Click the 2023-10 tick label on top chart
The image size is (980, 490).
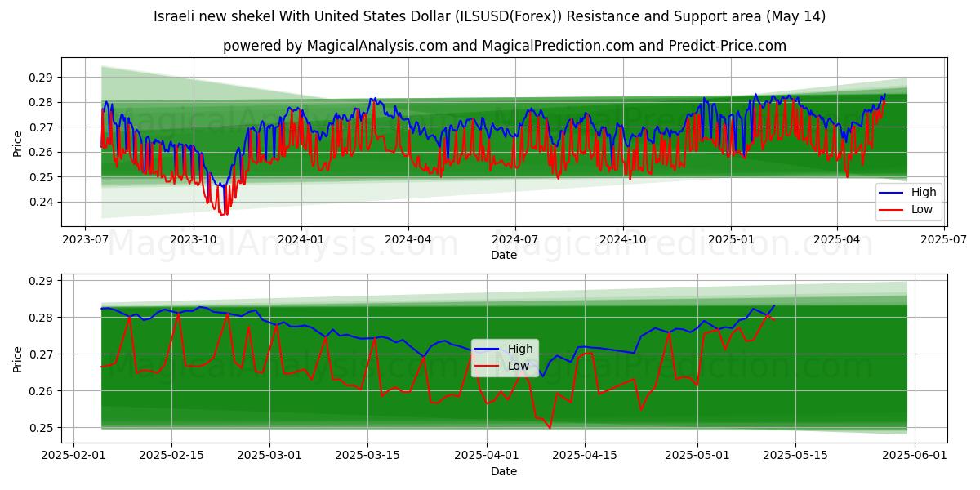[x=194, y=241]
